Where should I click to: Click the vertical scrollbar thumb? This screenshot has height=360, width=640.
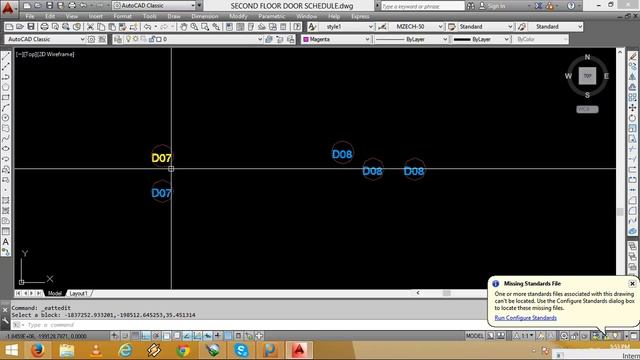pos(620,212)
